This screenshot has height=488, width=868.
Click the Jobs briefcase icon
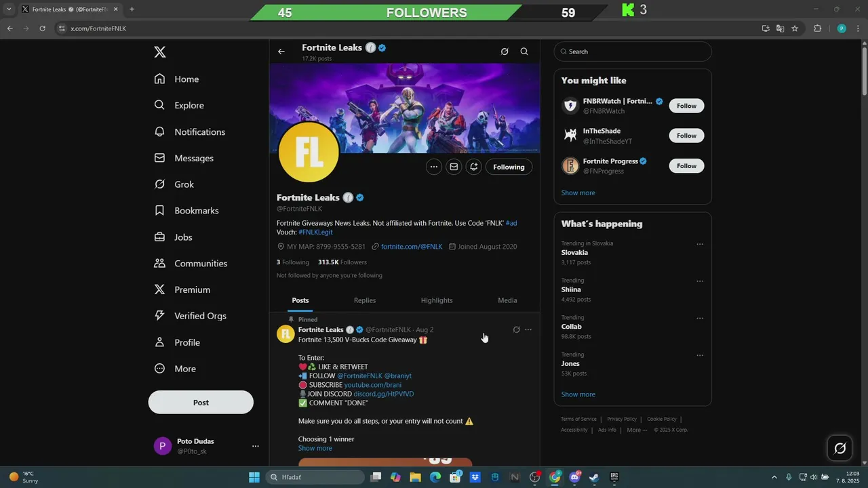[159, 237]
